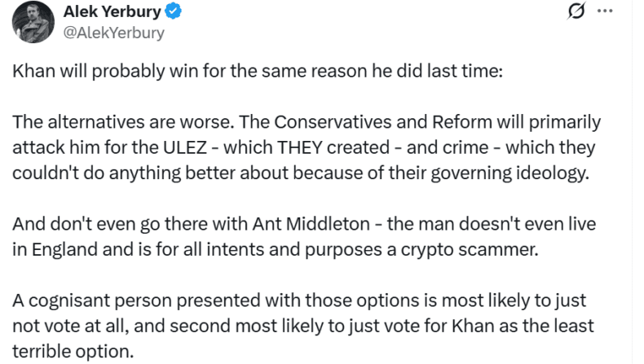Screen dimensions: 644x364
Task: Click the phrase "A cognisant person"
Action: click(82, 300)
